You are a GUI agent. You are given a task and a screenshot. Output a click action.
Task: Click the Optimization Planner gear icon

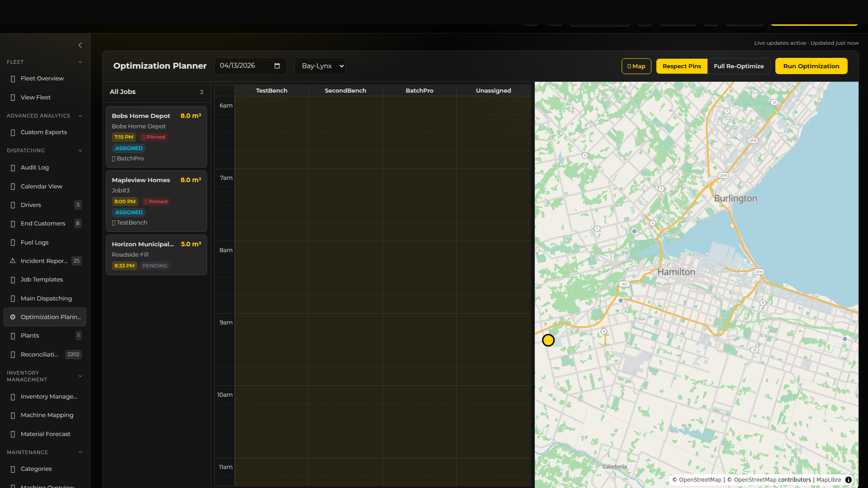pos(12,317)
